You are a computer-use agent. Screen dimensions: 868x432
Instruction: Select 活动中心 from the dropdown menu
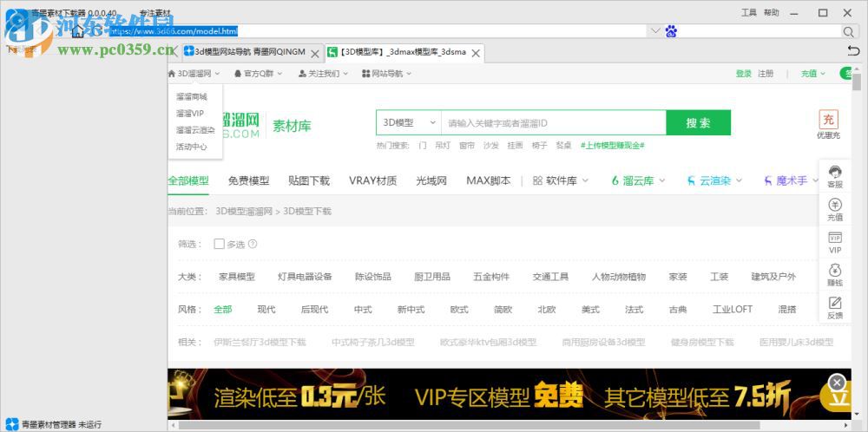pos(192,147)
